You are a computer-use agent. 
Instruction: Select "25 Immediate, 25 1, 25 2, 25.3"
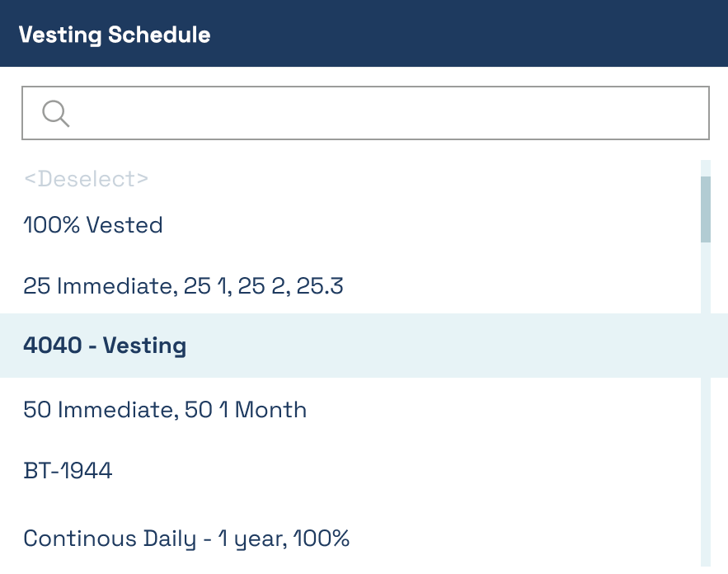click(x=183, y=285)
